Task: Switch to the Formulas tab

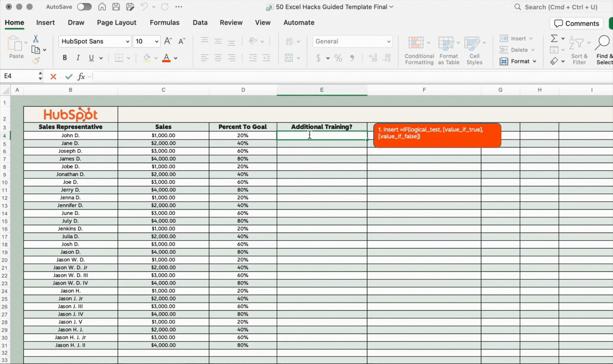Action: point(164,22)
